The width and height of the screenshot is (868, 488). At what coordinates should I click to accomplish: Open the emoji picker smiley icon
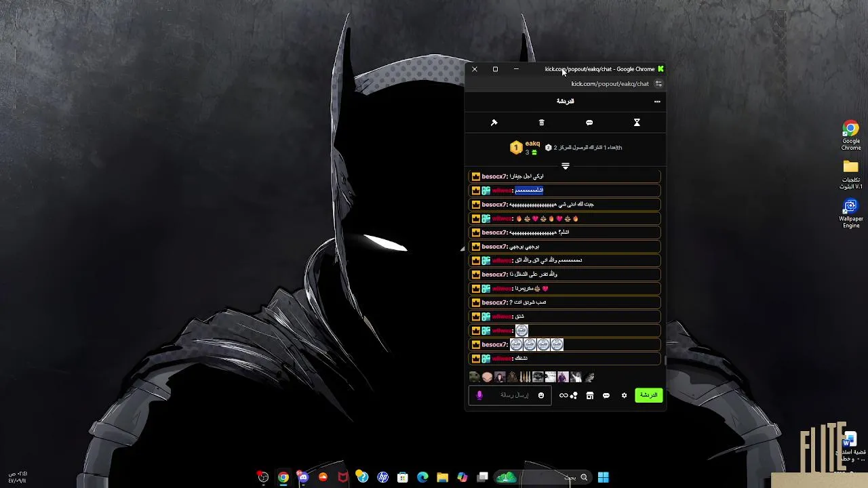(x=541, y=395)
